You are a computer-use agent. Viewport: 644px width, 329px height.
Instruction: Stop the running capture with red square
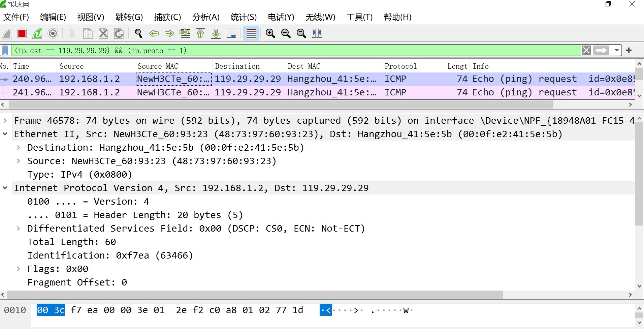pyautogui.click(x=22, y=33)
